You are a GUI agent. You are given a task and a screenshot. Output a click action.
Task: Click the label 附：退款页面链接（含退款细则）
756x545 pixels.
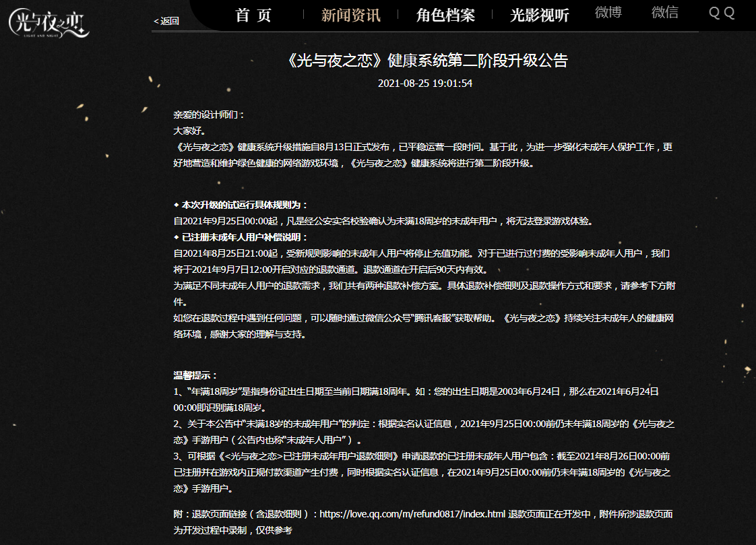245,514
